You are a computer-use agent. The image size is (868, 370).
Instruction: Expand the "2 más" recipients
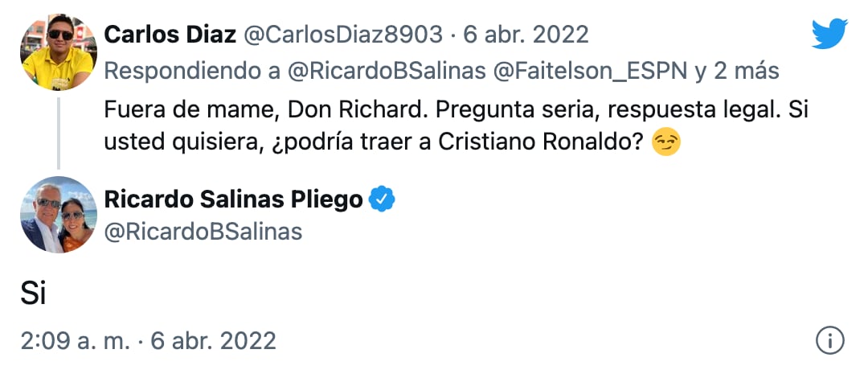point(737,71)
